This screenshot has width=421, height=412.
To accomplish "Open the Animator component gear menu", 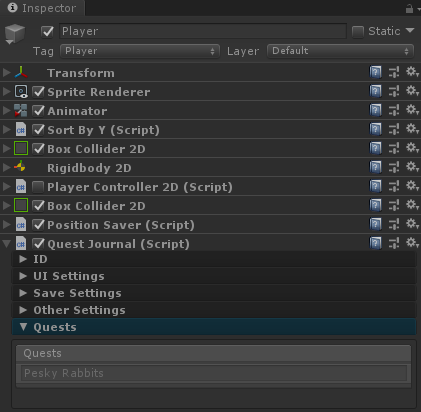I will point(412,110).
